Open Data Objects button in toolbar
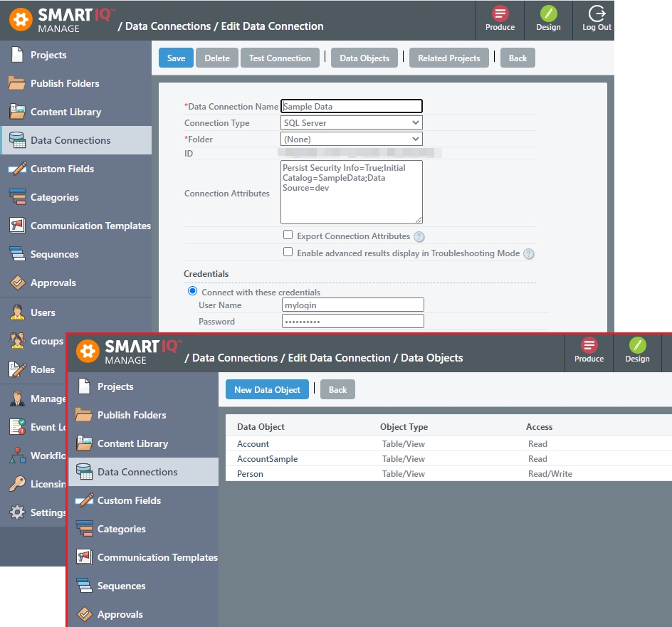This screenshot has width=672, height=627. [364, 58]
